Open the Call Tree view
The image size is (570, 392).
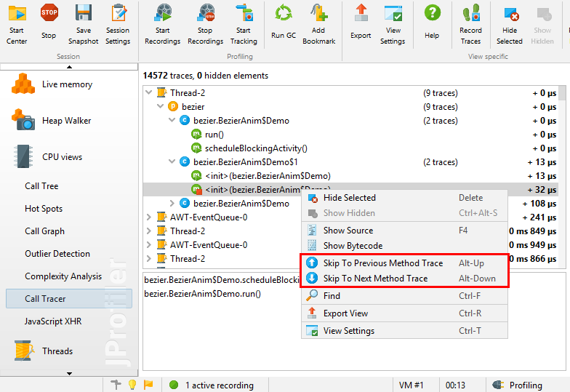[x=41, y=186]
